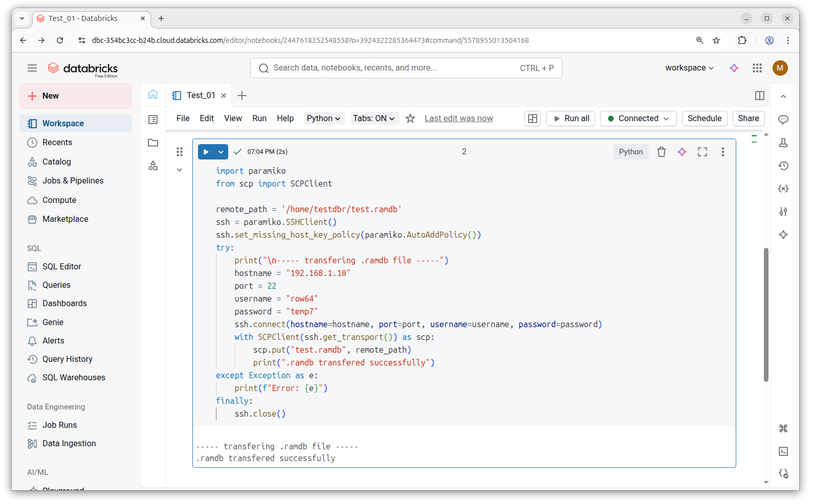Open the Databricks Assistant sparkle icon in cell
This screenshot has height=504, width=813.
click(682, 152)
